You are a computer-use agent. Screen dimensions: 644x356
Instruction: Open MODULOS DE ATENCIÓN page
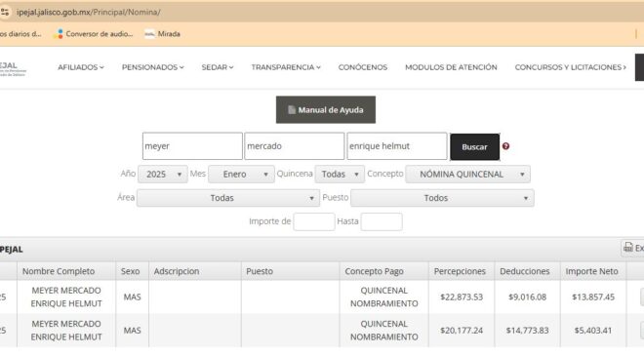click(x=451, y=67)
